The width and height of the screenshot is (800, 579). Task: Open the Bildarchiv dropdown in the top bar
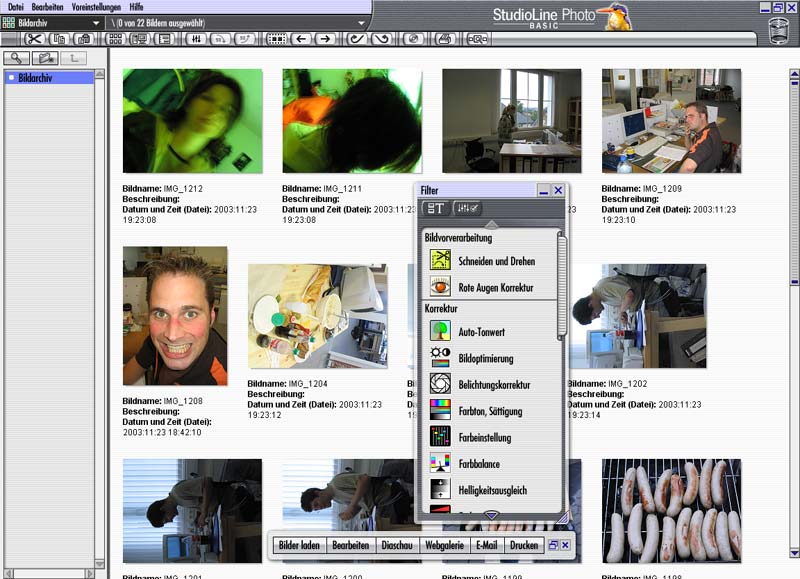click(x=96, y=23)
